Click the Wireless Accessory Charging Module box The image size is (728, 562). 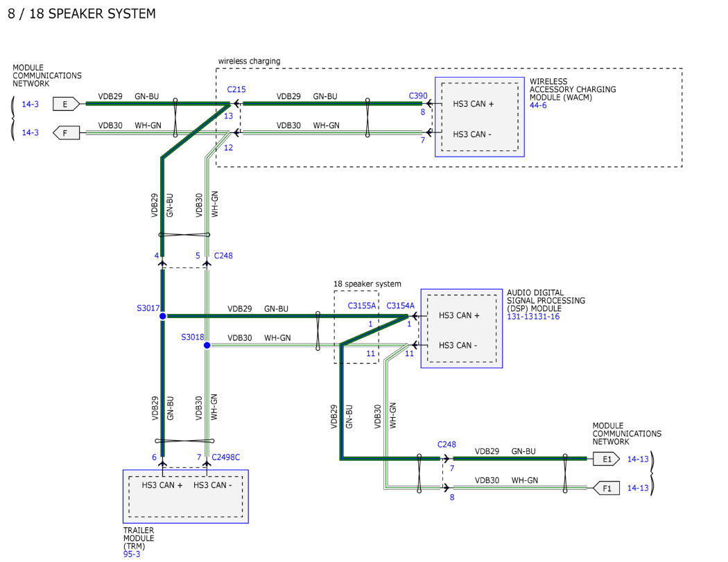coord(479,116)
